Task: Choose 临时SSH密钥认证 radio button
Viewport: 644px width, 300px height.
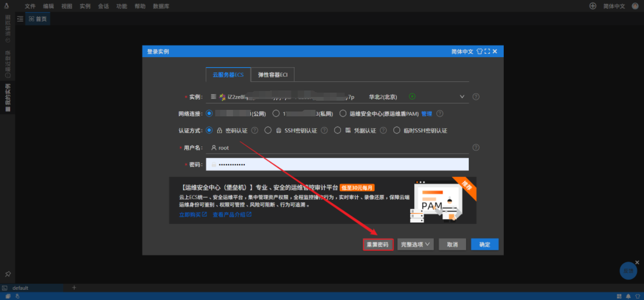Action: 397,130
